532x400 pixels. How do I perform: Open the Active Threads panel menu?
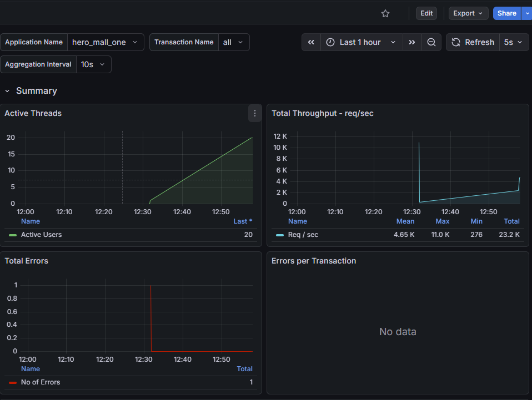pos(255,113)
